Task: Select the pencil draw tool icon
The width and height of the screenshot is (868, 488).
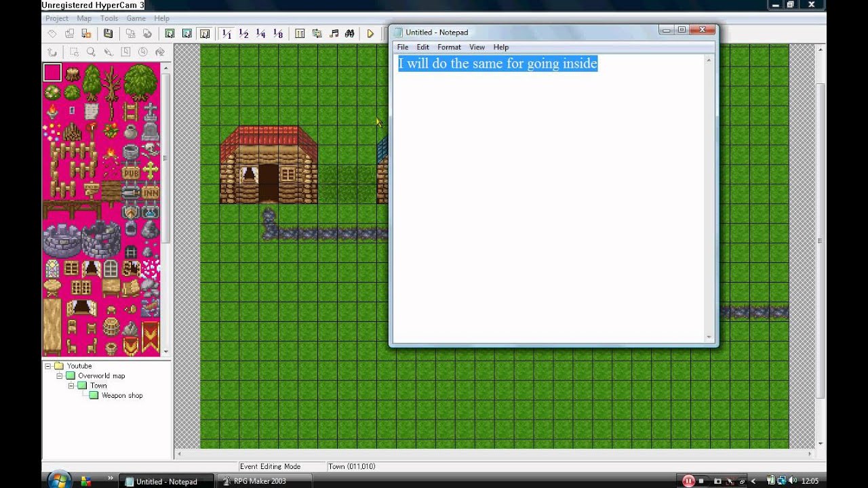Action: pyautogui.click(x=108, y=52)
